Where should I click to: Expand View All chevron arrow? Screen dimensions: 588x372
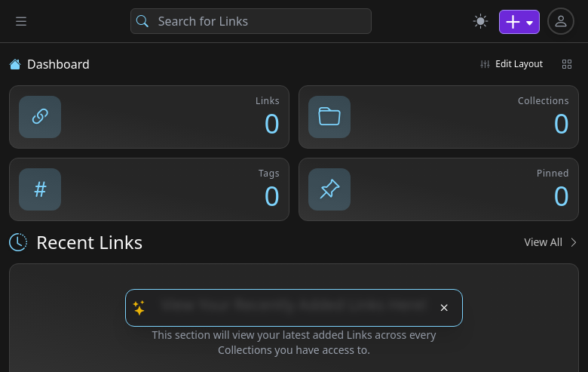click(574, 242)
